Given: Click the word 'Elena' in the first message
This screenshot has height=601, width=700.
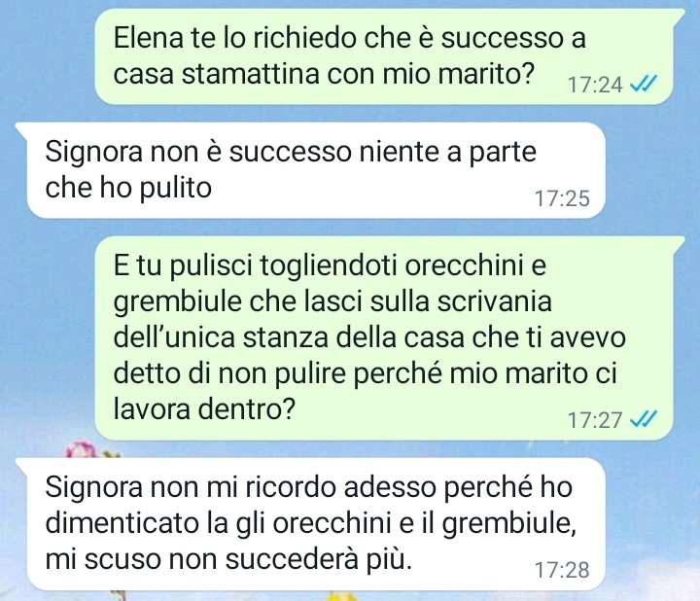Looking at the screenshot, I should (x=149, y=38).
